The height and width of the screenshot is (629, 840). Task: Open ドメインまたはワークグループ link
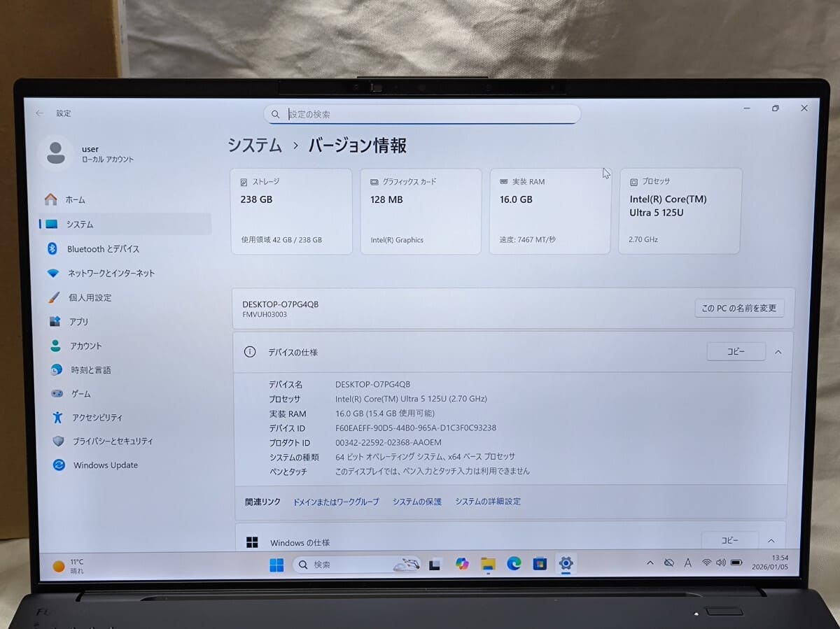(x=336, y=502)
